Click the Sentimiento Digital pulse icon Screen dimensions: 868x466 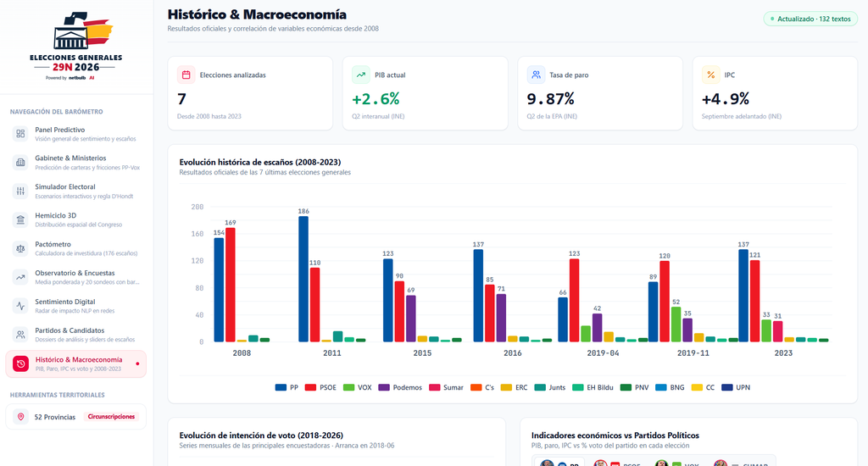click(20, 306)
